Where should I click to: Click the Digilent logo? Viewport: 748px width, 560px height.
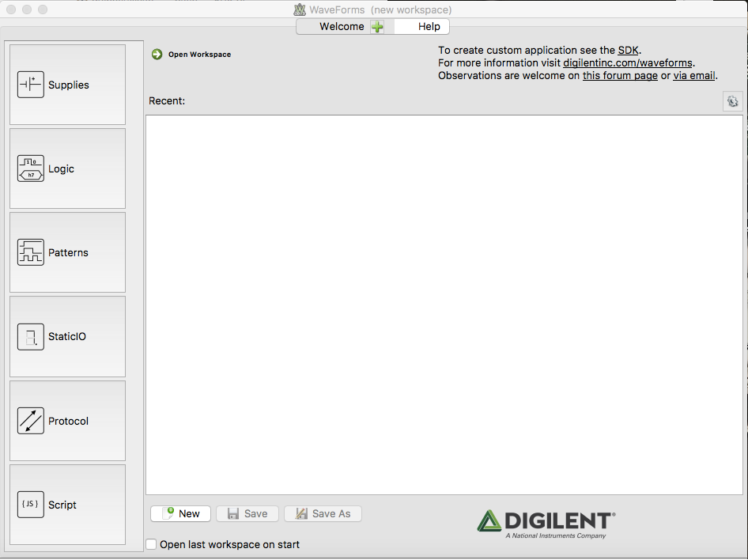click(x=546, y=524)
